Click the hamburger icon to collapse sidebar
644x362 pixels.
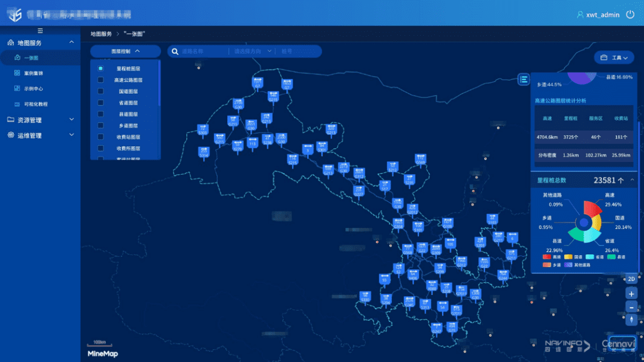[x=40, y=31]
